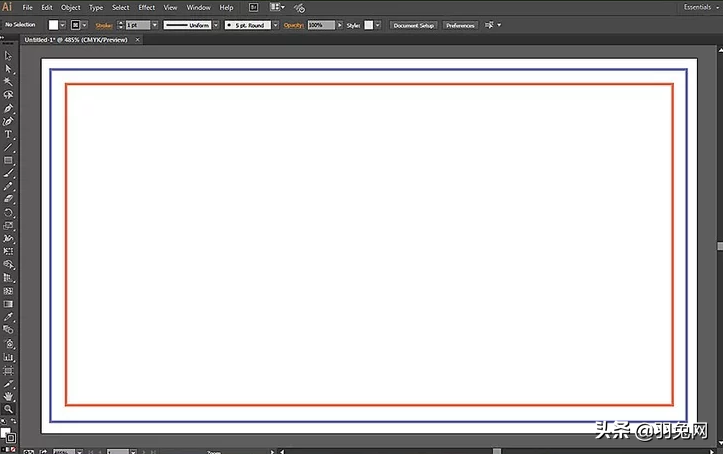Select the Pencil tool
This screenshot has width=723, height=454.
tap(8, 186)
